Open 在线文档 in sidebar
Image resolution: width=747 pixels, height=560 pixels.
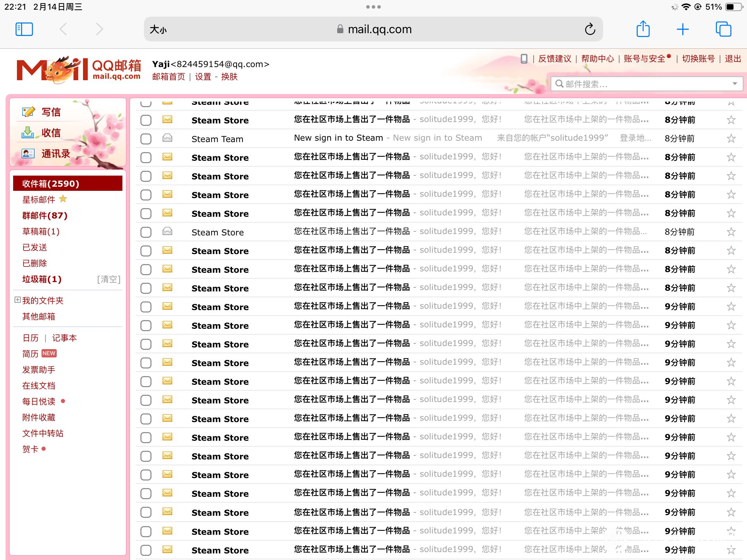pos(39,385)
